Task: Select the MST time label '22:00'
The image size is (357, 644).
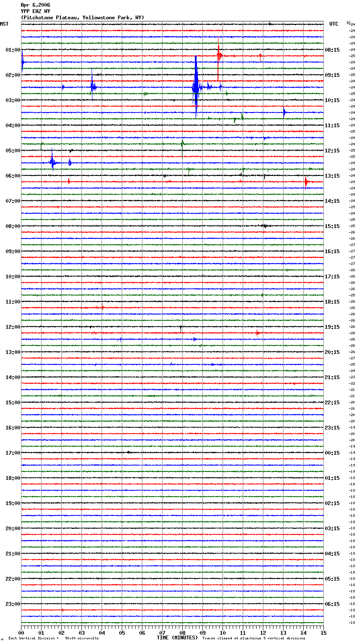Action: pyautogui.click(x=13, y=579)
